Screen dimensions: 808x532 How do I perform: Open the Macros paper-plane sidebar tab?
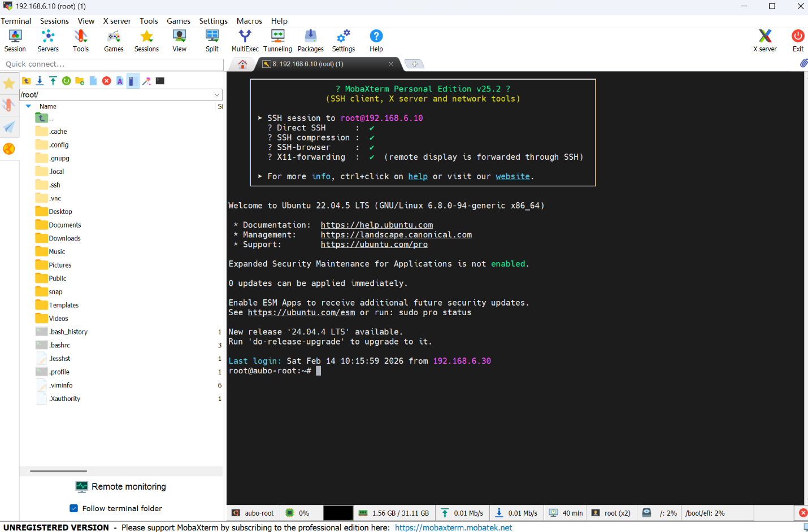pyautogui.click(x=9, y=127)
